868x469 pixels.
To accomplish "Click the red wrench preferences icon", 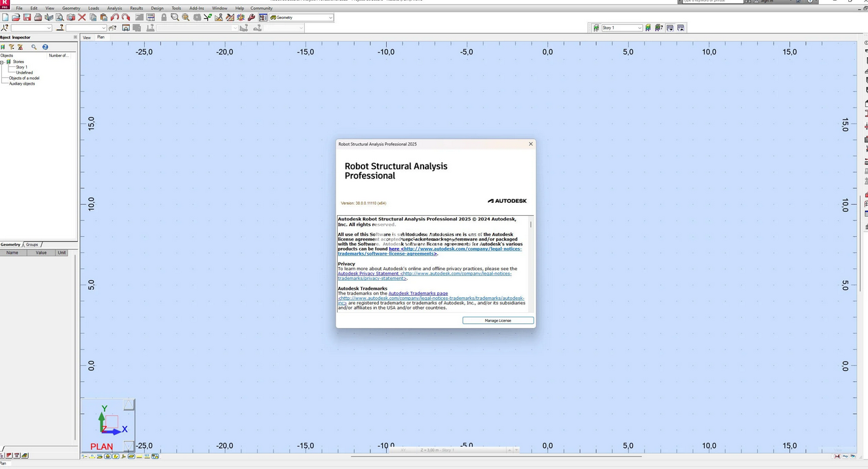I will (251, 18).
